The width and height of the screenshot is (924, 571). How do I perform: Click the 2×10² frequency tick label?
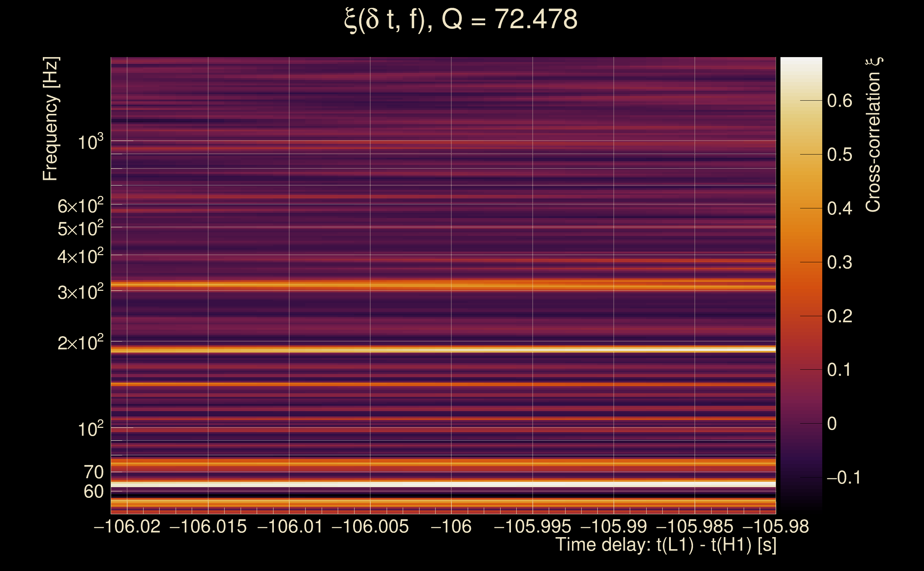click(x=80, y=343)
